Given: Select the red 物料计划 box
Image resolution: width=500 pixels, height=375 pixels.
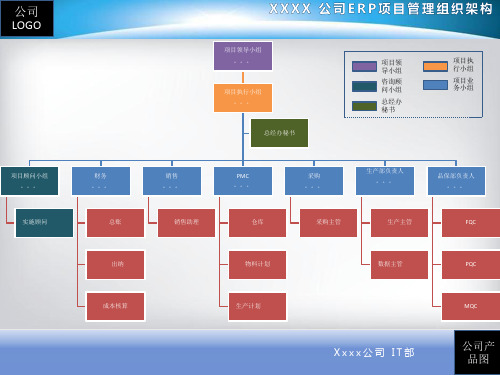Looking at the screenshot, I should pyautogui.click(x=257, y=265).
